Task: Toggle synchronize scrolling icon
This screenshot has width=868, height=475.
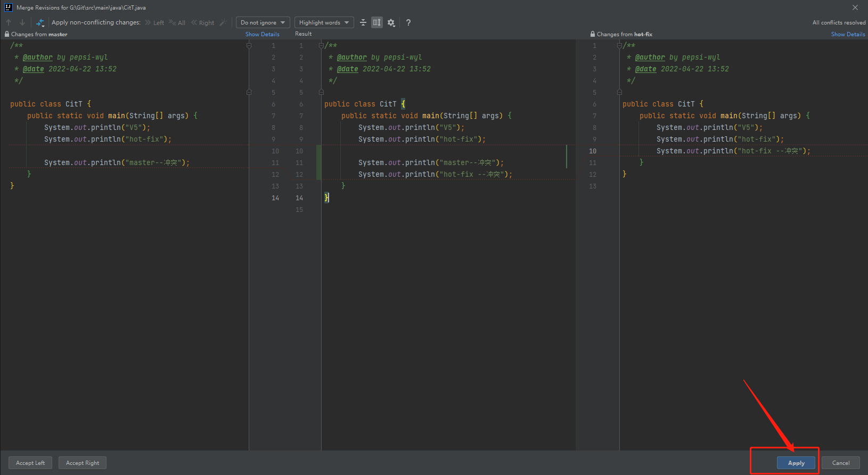Action: [377, 22]
